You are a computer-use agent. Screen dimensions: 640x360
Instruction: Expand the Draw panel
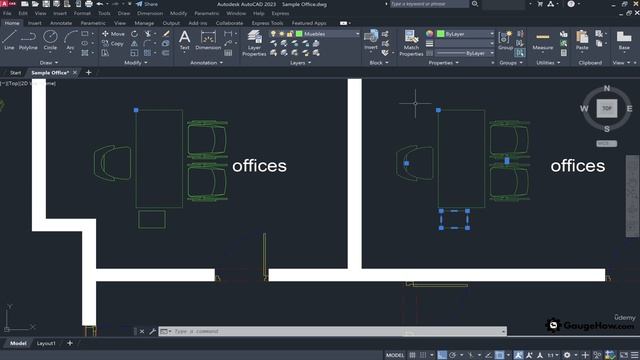pyautogui.click(x=49, y=63)
